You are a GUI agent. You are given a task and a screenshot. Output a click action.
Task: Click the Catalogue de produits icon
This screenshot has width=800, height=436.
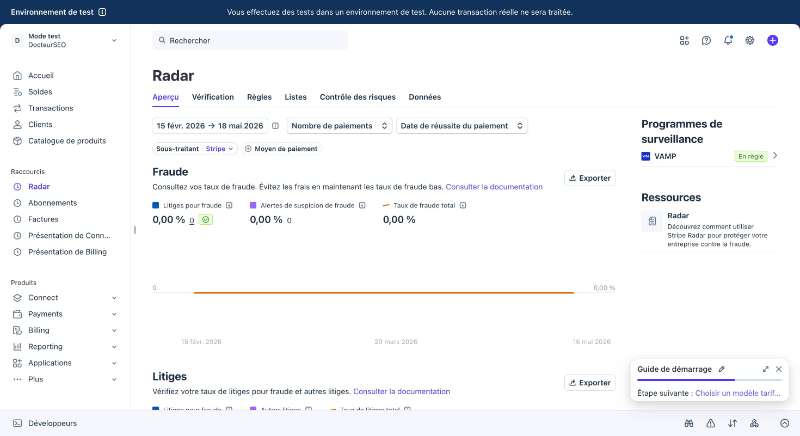coord(17,141)
